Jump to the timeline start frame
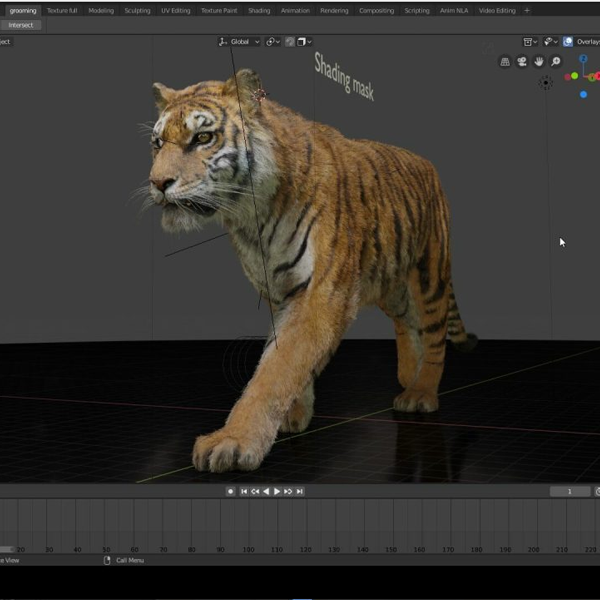This screenshot has width=600, height=600. click(244, 491)
